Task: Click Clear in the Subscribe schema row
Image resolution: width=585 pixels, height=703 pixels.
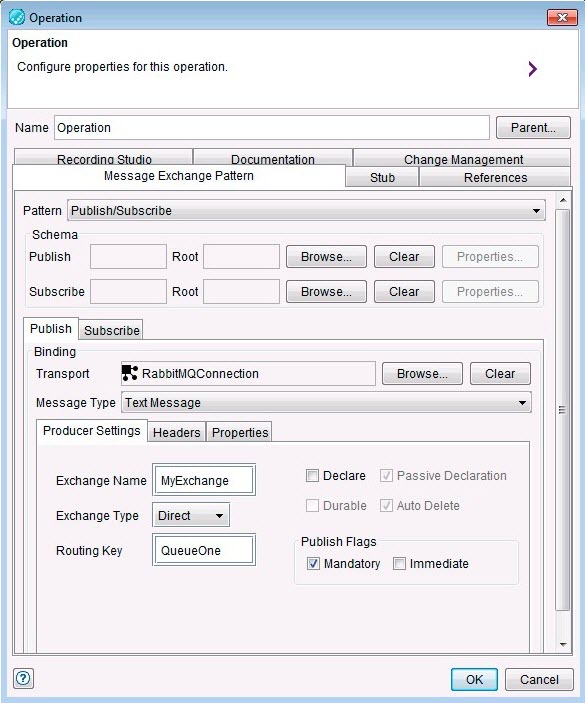Action: (404, 292)
